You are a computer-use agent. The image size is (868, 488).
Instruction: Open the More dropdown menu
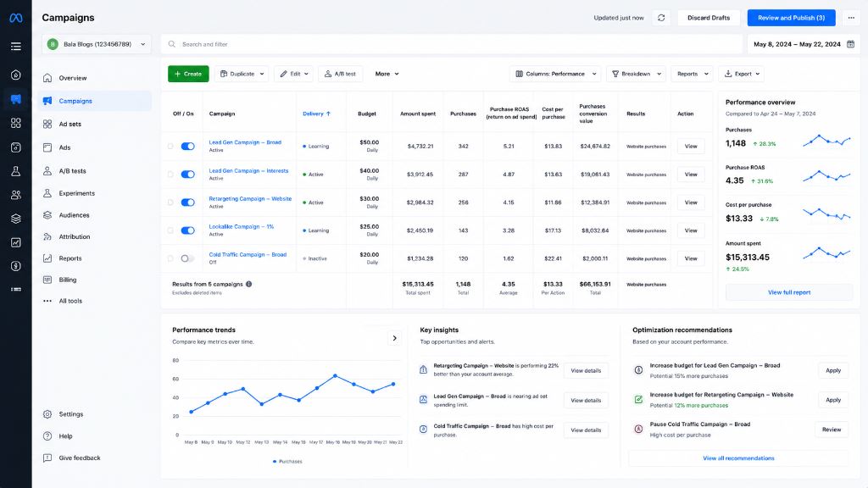tap(387, 74)
